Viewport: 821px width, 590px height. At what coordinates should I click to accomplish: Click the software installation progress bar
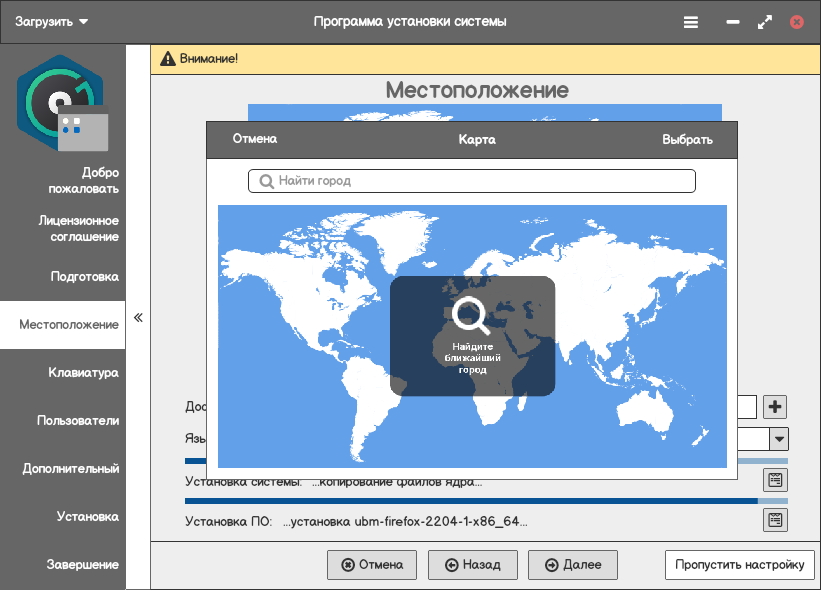coord(471,500)
